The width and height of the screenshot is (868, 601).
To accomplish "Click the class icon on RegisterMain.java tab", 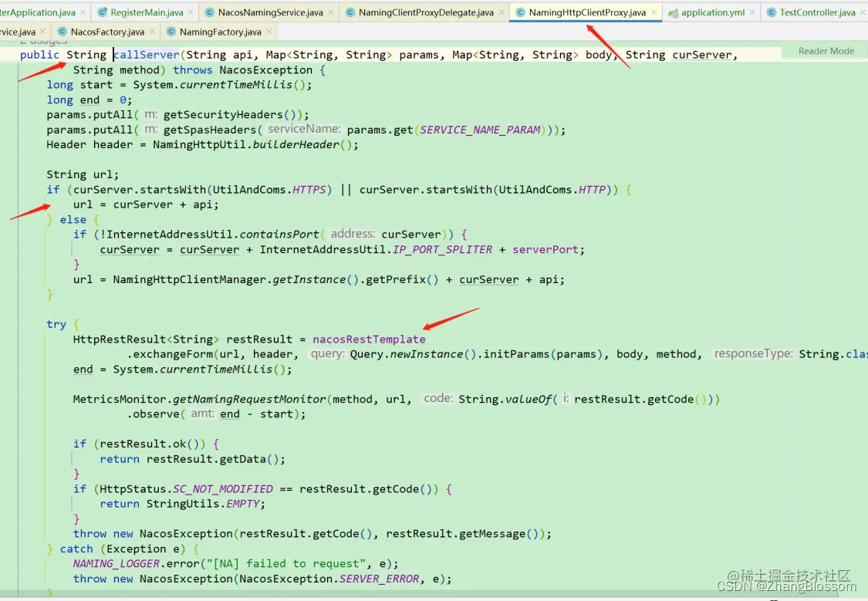I will (103, 12).
